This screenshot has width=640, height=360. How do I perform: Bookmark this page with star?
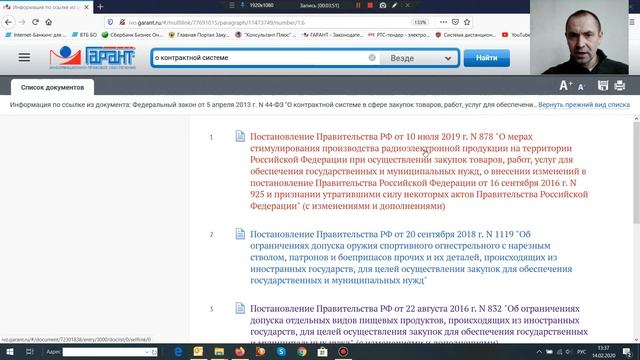467,22
